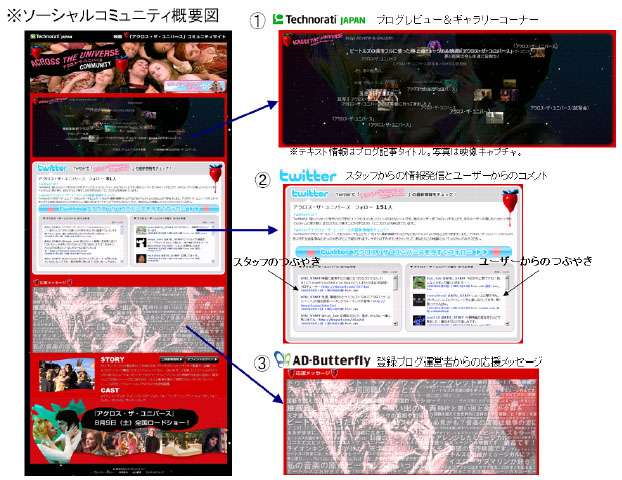Click the enlarged staff tweets scrollbar thumb
This screenshot has width=622, height=480.
tap(395, 283)
